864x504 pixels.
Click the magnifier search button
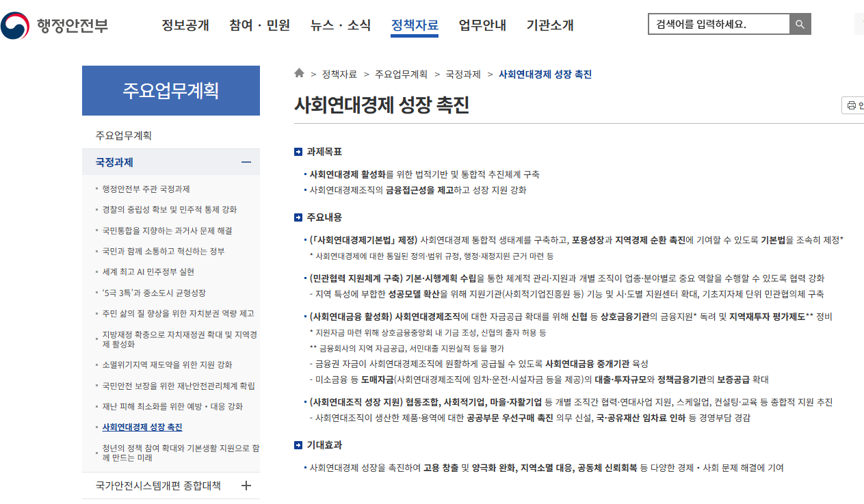(x=800, y=25)
